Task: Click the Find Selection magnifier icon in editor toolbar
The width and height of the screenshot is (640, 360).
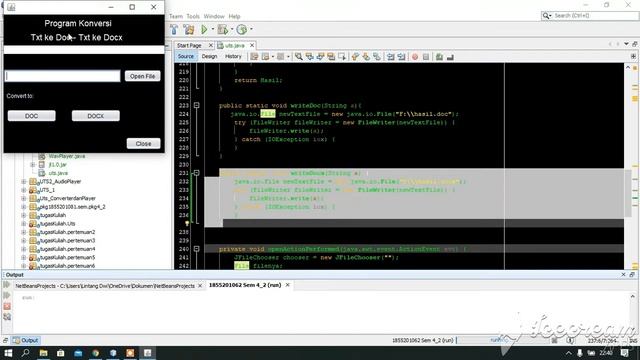Action: pos(299,57)
